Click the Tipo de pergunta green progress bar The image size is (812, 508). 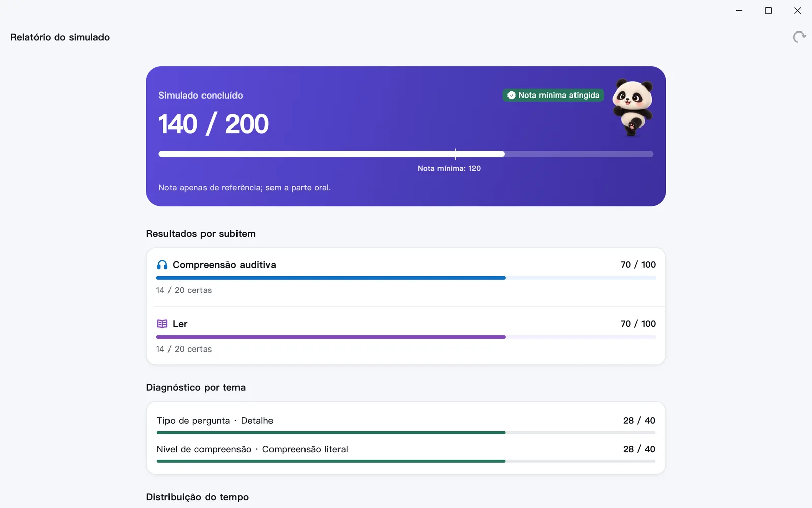(405, 432)
